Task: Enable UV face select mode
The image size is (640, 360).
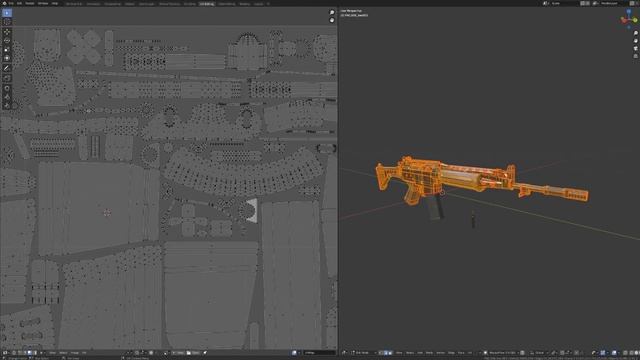Action: tap(29, 353)
